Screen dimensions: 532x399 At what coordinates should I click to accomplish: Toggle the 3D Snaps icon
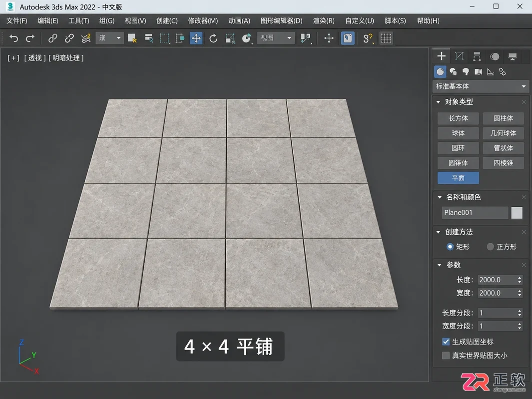point(368,38)
